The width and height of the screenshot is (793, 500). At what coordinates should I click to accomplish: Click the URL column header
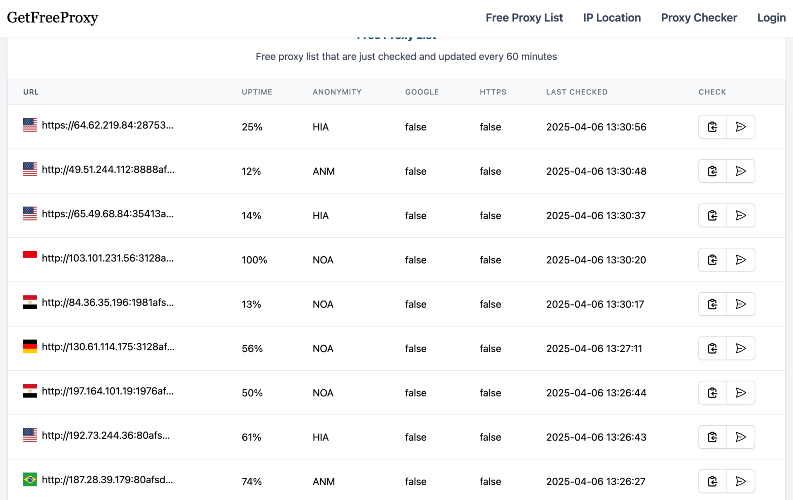click(31, 92)
